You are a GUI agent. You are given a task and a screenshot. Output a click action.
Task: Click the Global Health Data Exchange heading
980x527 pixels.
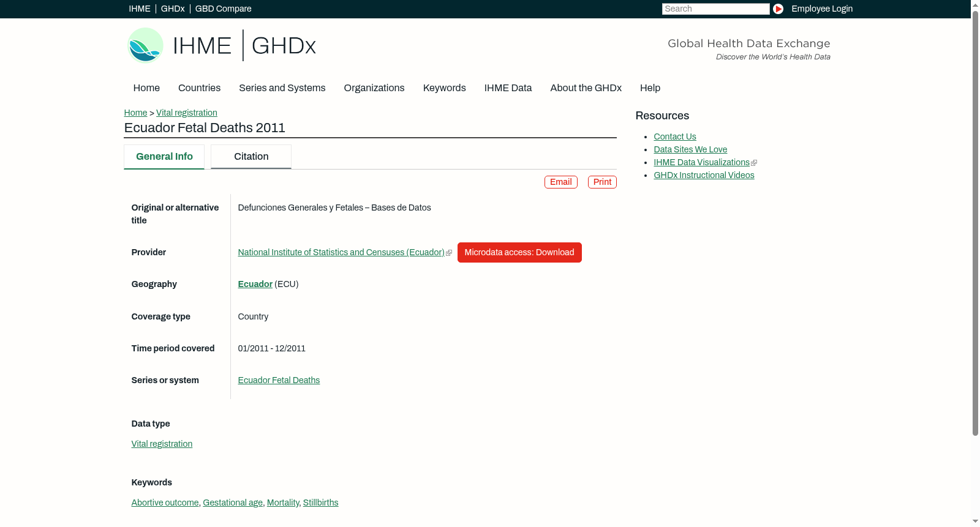click(x=748, y=43)
